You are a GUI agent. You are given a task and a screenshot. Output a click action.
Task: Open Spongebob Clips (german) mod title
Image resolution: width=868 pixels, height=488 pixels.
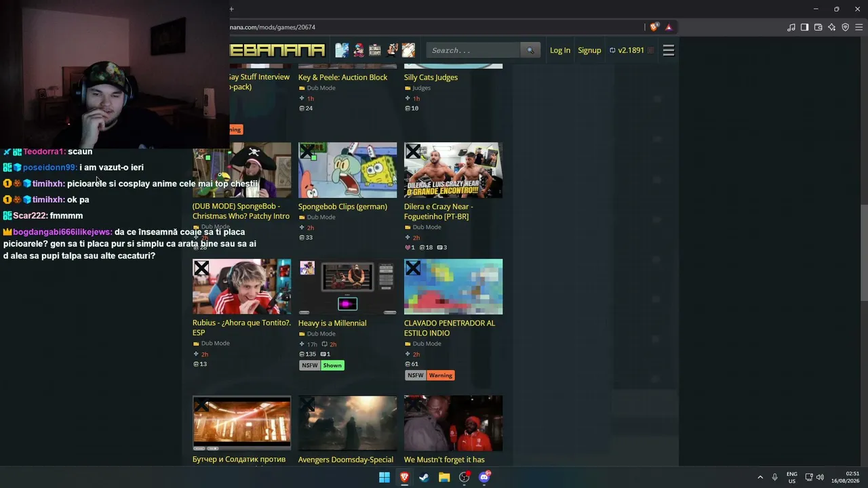342,207
